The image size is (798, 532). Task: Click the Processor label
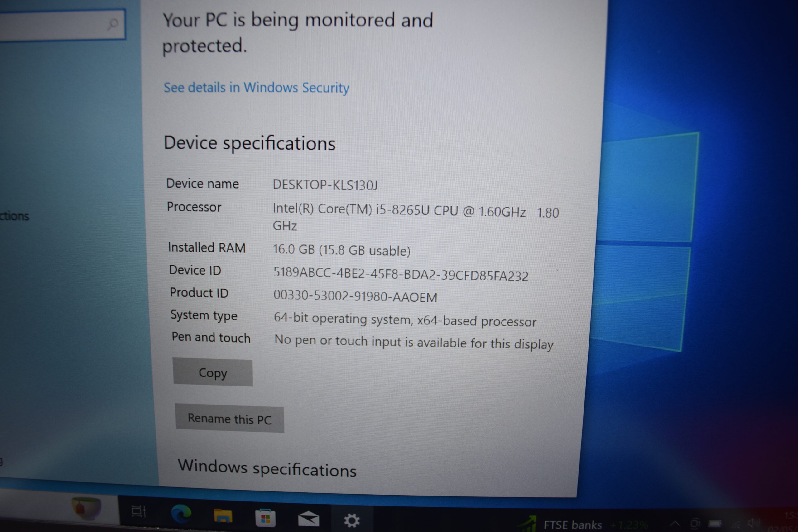click(194, 207)
